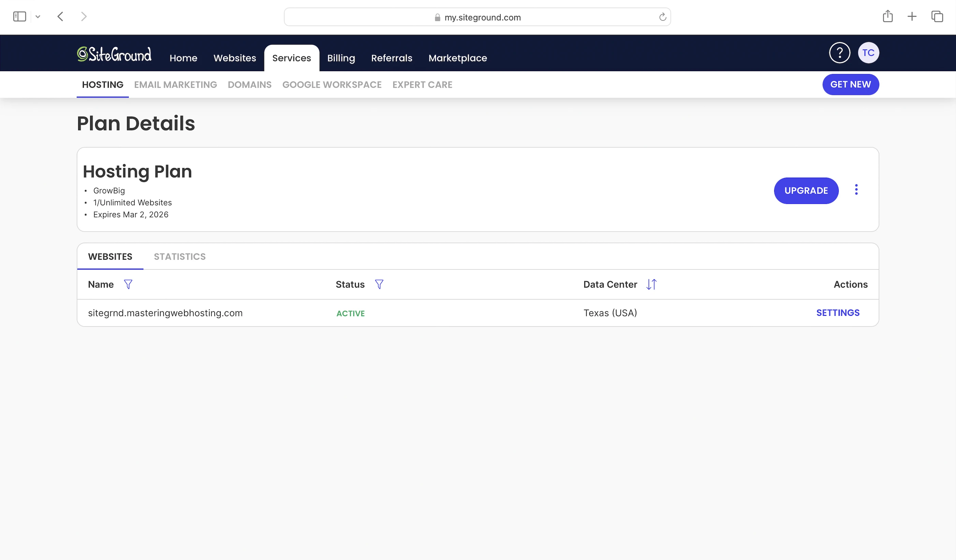Click the help question mark icon
956x560 pixels.
tap(839, 53)
